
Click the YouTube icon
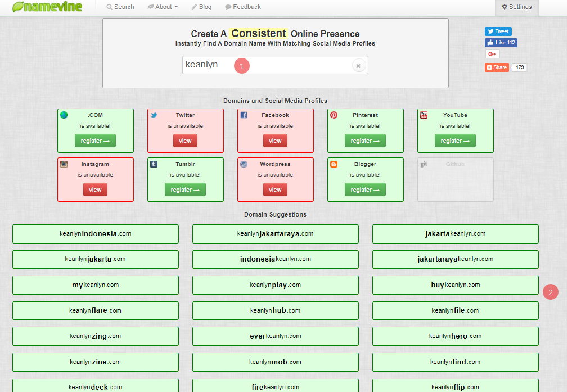point(424,115)
